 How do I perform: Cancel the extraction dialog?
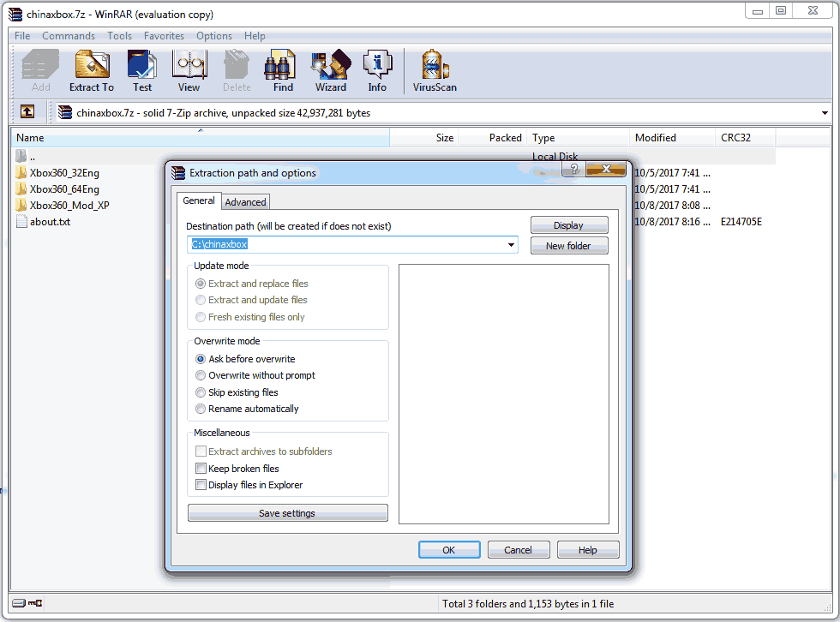518,550
